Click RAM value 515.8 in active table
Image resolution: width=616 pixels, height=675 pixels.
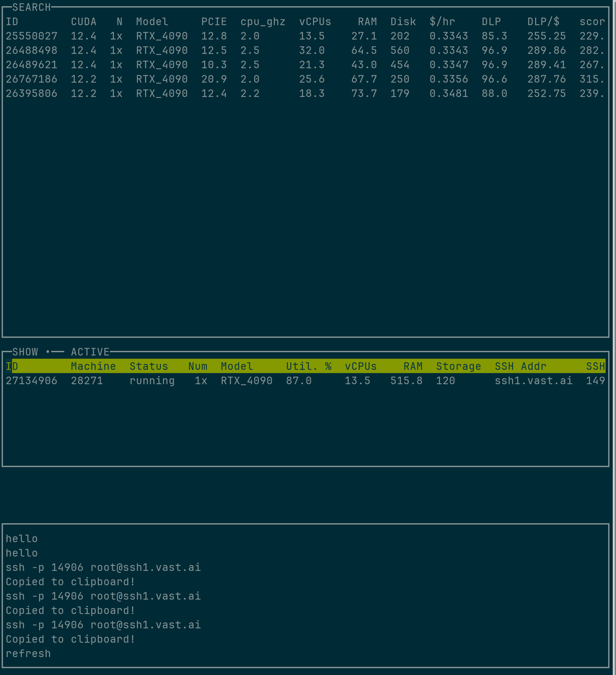406,381
